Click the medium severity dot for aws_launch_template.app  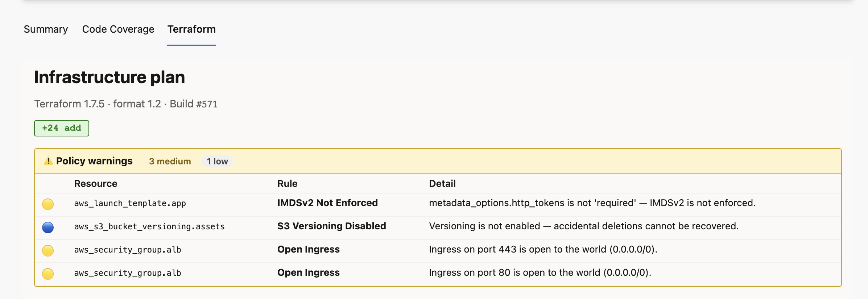pyautogui.click(x=48, y=204)
